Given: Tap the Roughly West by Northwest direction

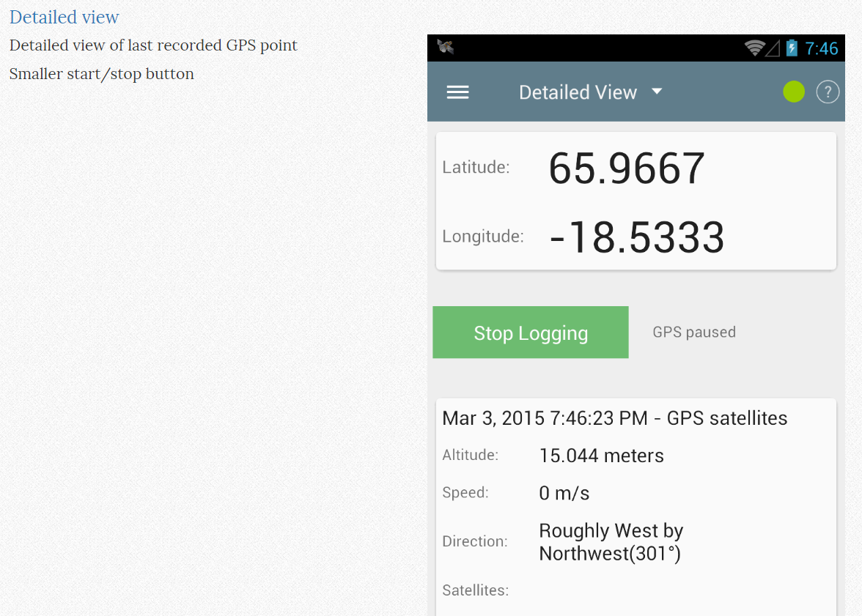Looking at the screenshot, I should [x=611, y=542].
